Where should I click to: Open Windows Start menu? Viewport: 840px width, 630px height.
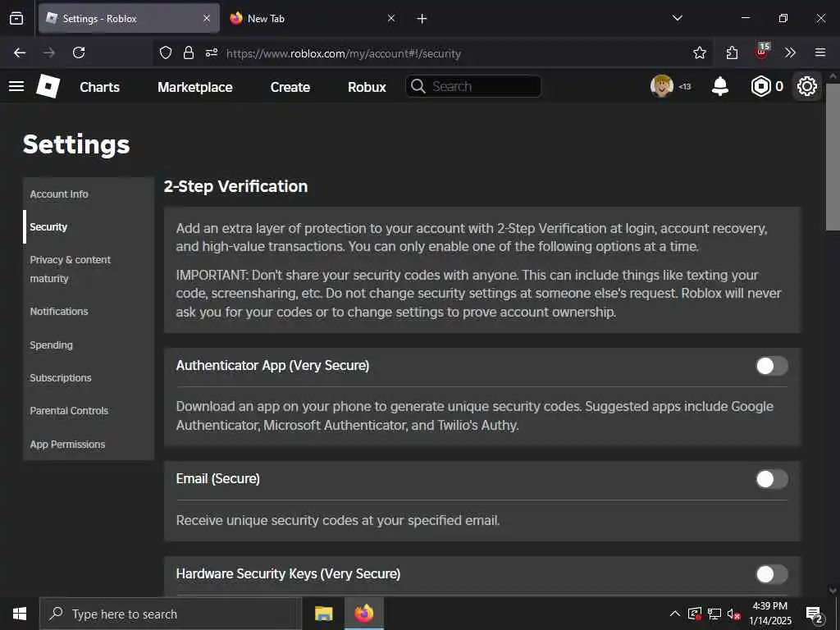(x=20, y=614)
